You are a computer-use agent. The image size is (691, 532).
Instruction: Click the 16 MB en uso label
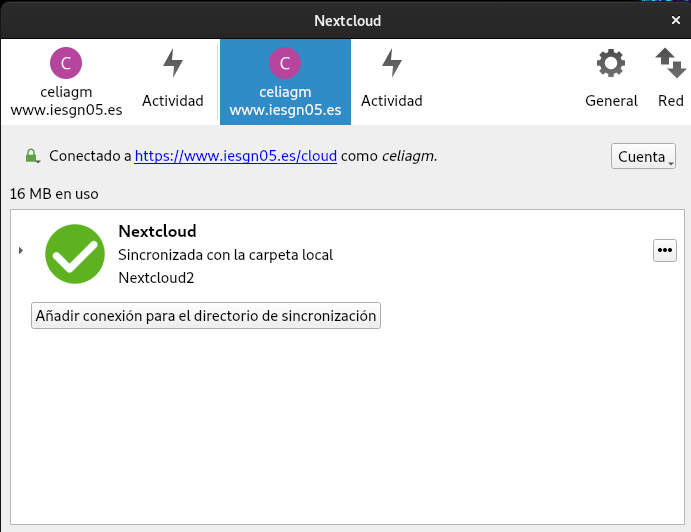[54, 194]
